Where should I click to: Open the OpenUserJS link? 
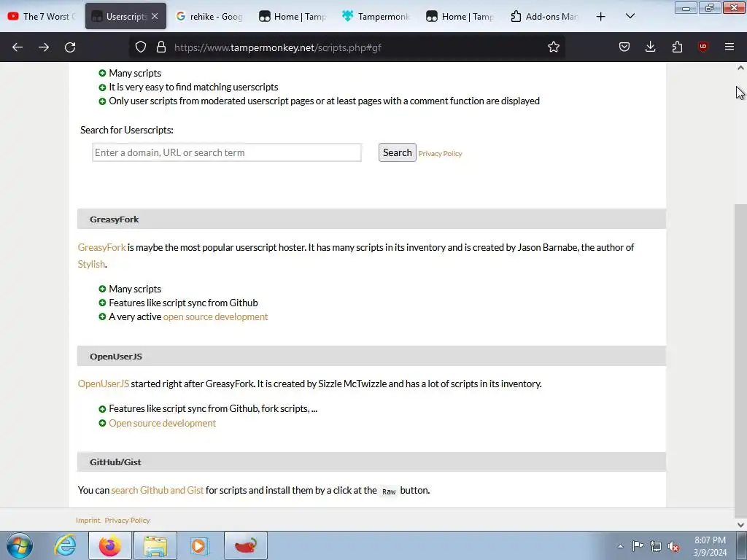(x=104, y=384)
